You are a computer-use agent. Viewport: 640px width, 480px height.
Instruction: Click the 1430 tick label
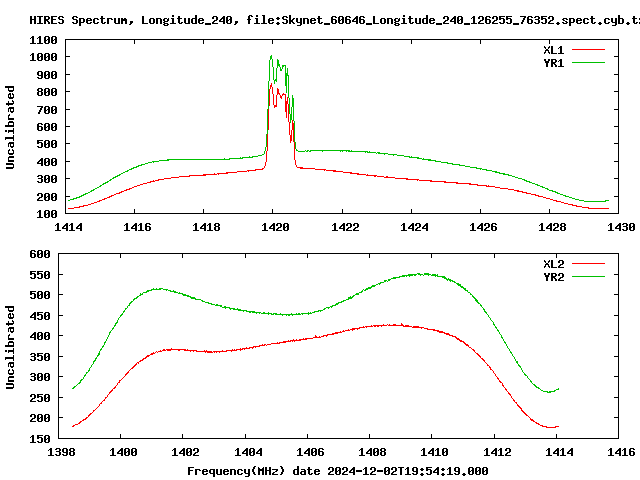click(621, 227)
